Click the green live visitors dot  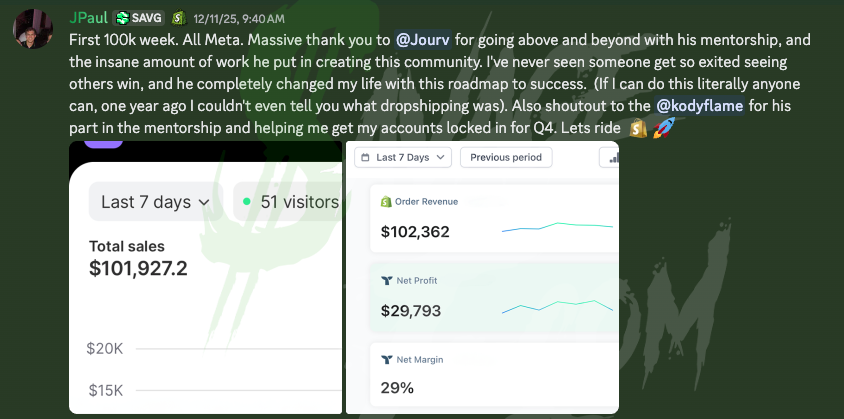coord(246,202)
